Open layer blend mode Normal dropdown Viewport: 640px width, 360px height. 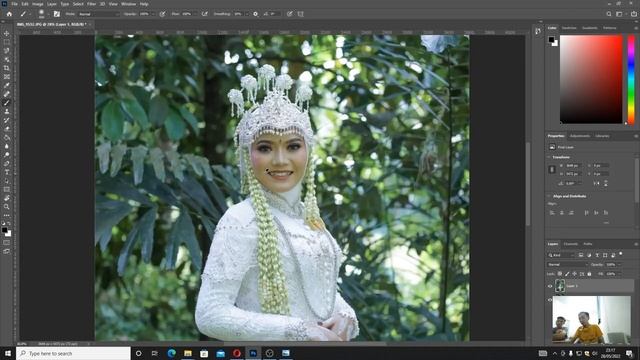(567, 264)
